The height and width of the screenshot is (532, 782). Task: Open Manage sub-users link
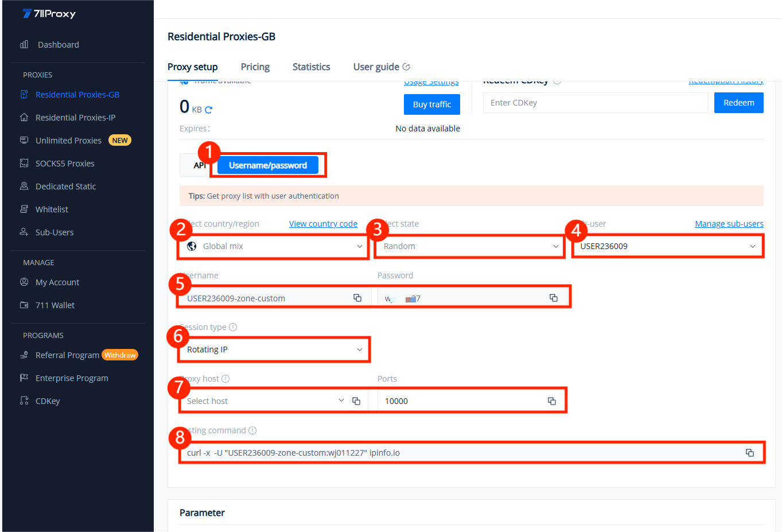pyautogui.click(x=729, y=224)
